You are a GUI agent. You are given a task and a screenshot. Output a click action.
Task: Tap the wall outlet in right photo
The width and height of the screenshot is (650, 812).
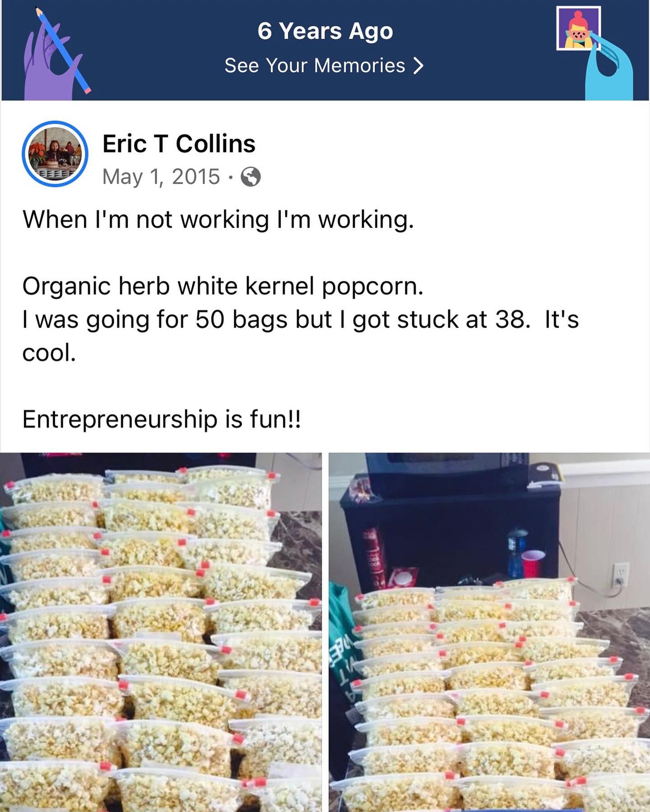point(622,574)
